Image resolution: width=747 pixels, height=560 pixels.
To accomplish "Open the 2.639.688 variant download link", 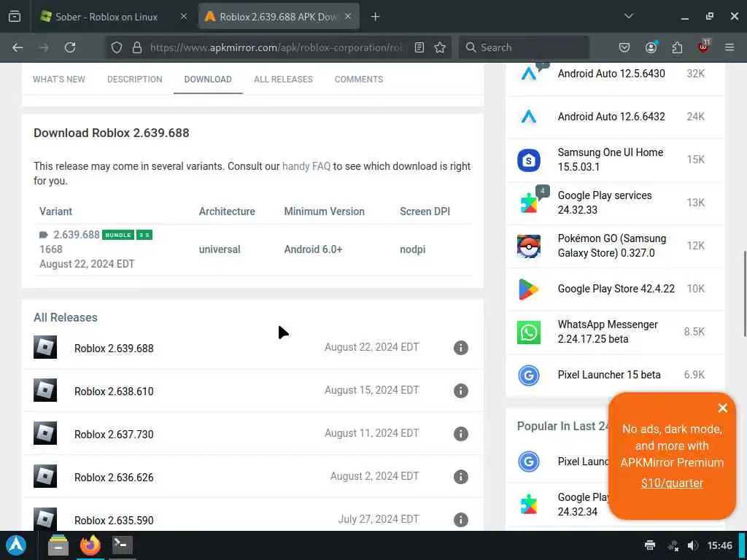I will pyautogui.click(x=76, y=235).
